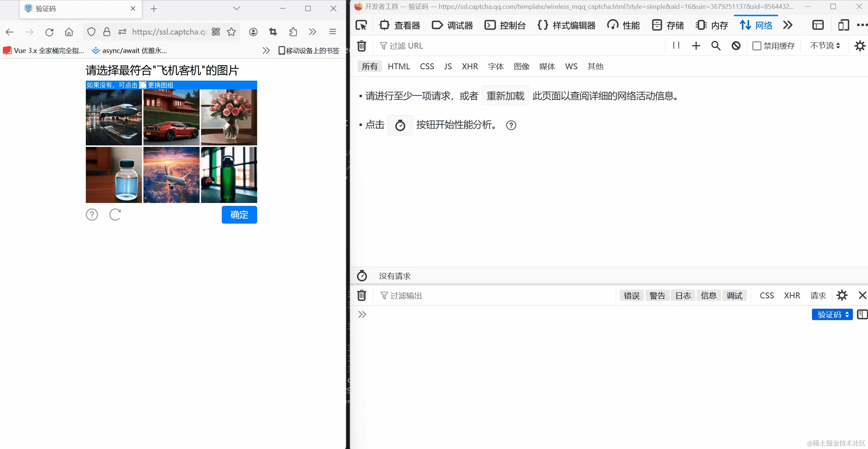The width and height of the screenshot is (868, 449).
Task: Switch to the XHR filter tab
Action: (x=469, y=66)
